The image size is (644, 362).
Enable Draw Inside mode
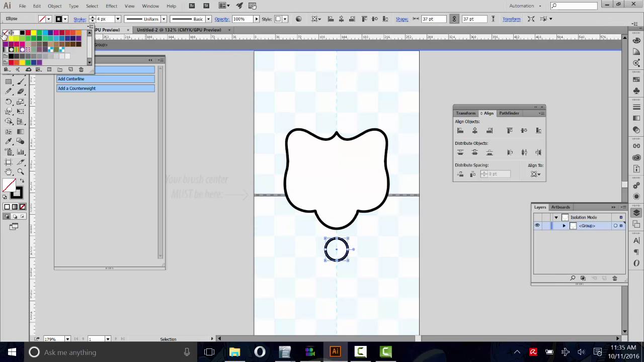tap(22, 216)
